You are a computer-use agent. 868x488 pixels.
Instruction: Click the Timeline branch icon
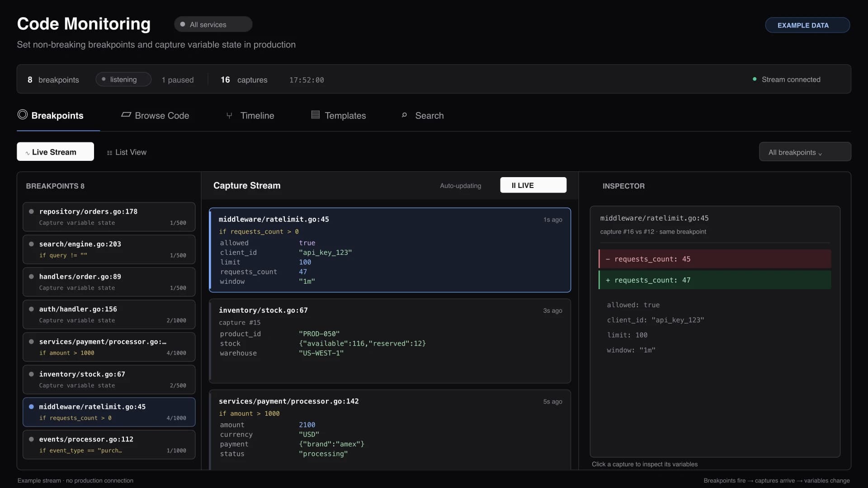tap(229, 116)
